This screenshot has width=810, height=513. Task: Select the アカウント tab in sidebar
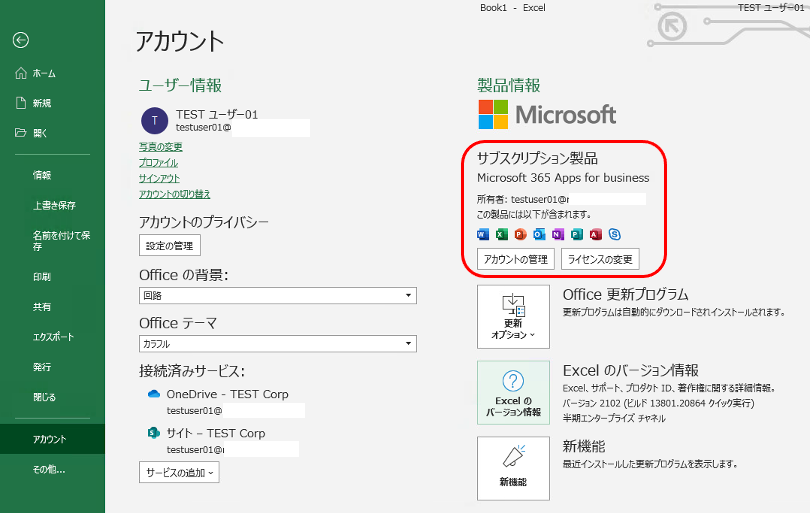click(52, 439)
